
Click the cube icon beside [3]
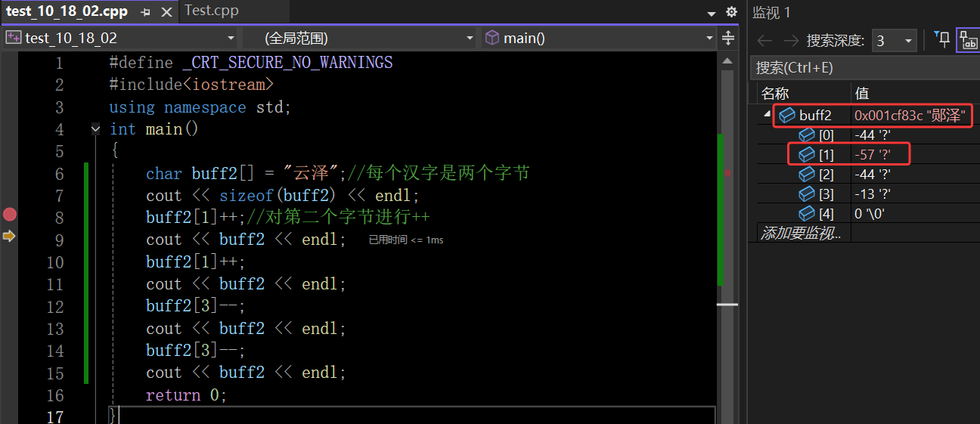808,194
